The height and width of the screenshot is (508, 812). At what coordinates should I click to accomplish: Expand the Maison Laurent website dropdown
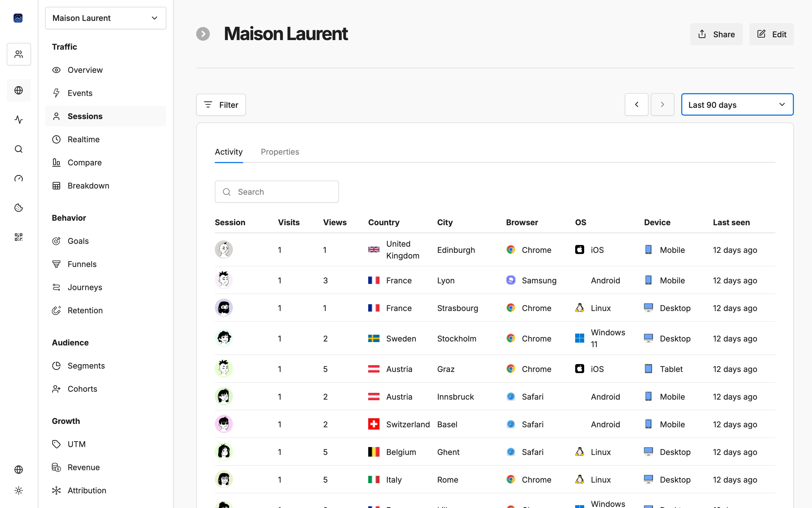click(x=106, y=18)
